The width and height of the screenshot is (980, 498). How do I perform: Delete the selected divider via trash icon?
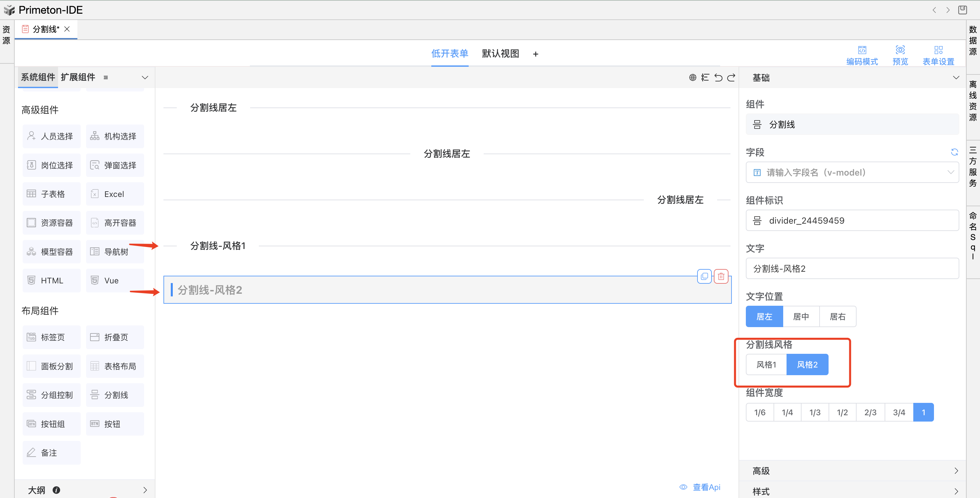[x=721, y=276]
